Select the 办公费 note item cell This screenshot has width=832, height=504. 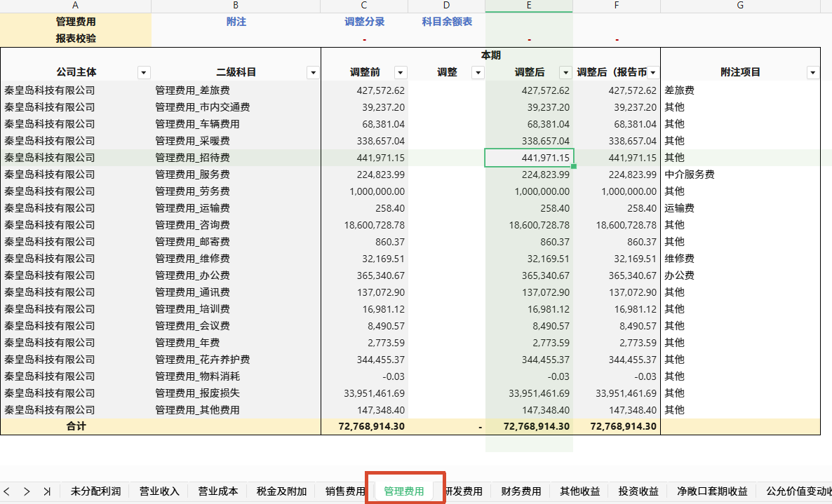(x=740, y=275)
